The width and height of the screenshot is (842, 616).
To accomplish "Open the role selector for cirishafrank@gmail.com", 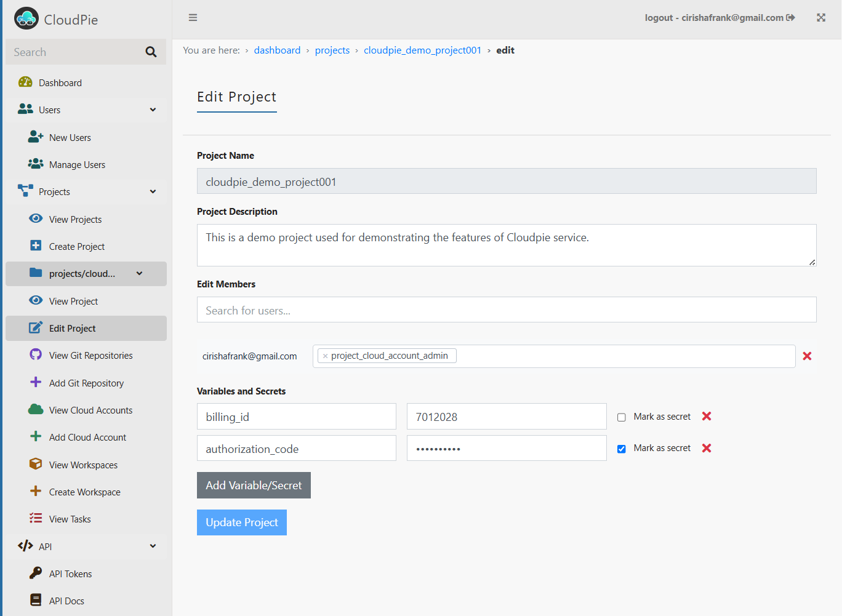I will coord(554,356).
